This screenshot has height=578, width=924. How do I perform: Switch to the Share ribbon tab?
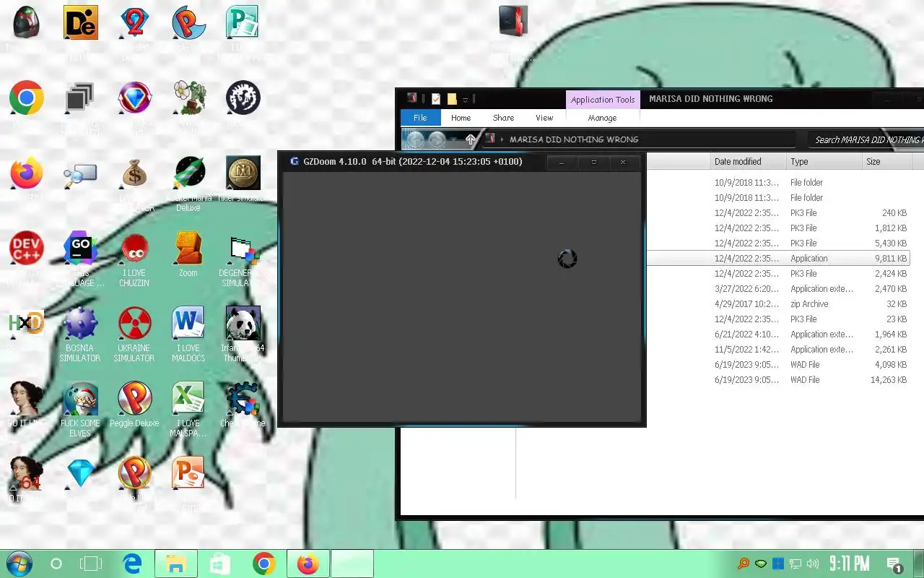[503, 118]
